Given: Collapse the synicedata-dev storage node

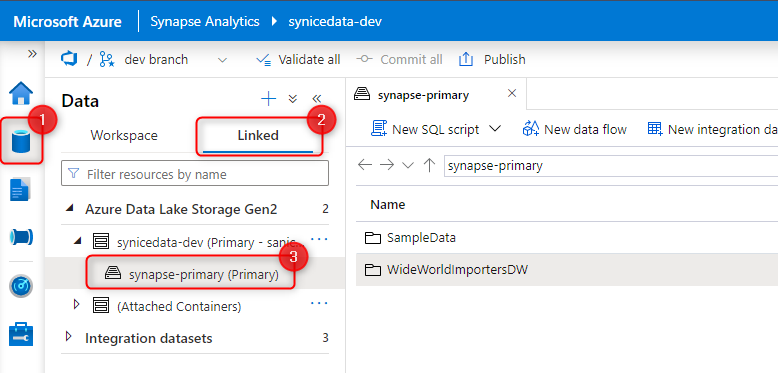Looking at the screenshot, I should pyautogui.click(x=77, y=241).
